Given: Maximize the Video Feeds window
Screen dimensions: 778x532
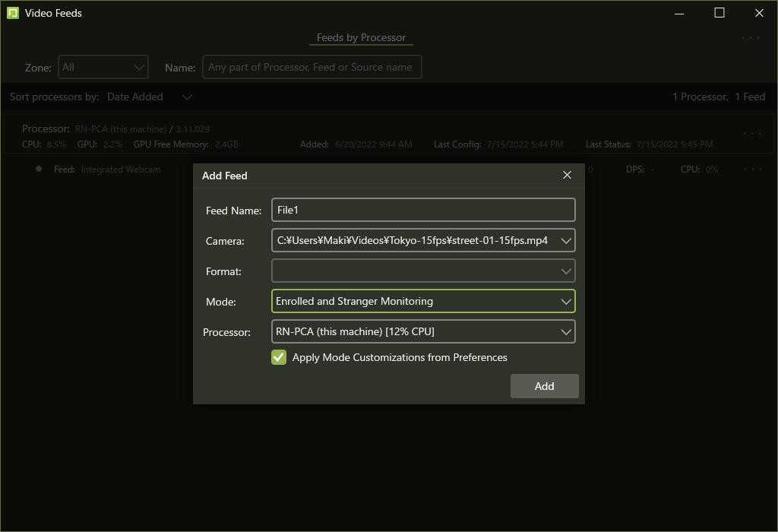Looking at the screenshot, I should [719, 13].
